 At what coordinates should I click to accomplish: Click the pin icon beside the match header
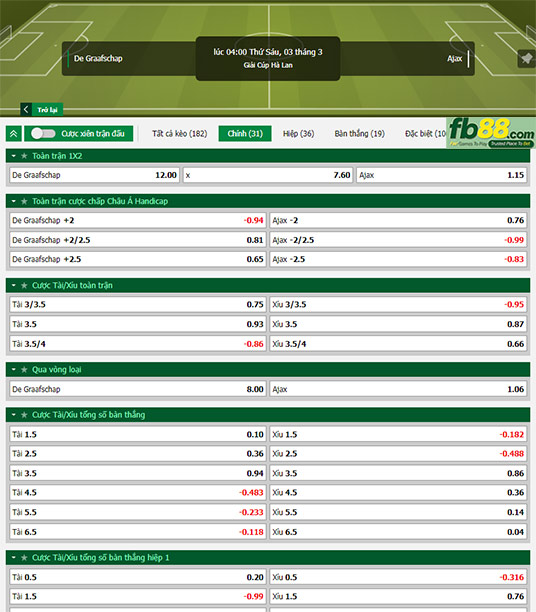pos(526,59)
